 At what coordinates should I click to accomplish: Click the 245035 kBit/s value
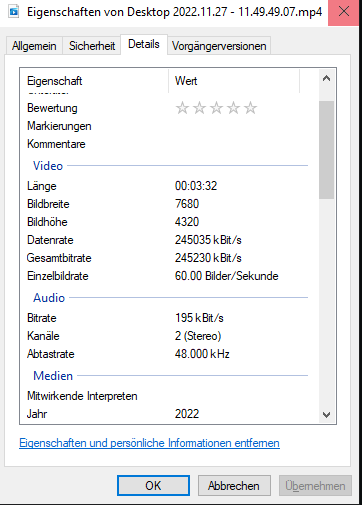(208, 240)
